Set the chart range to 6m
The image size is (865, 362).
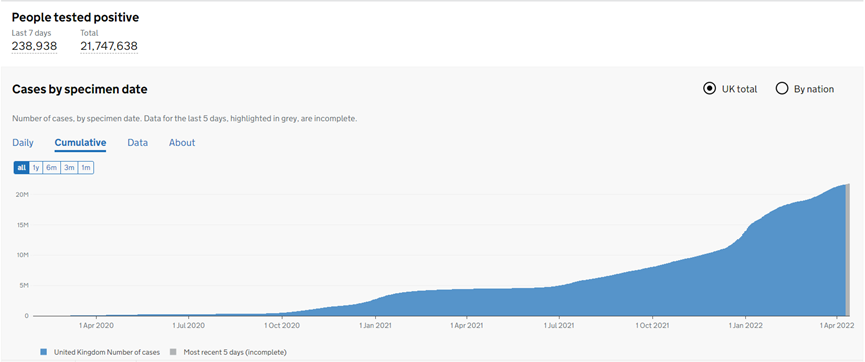pos(52,167)
